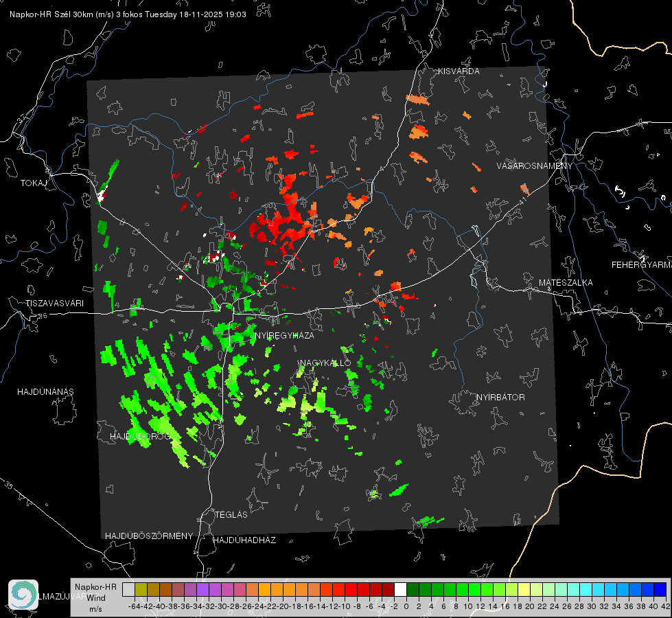Select the HAJDÚNÁNÁS town label
Viewport: 672px width, 618px height.
click(45, 392)
